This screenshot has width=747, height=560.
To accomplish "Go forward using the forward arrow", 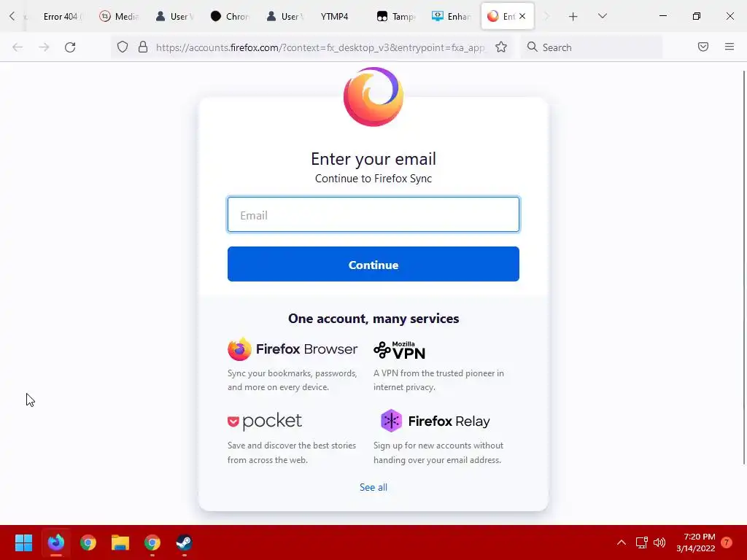I will coord(44,47).
